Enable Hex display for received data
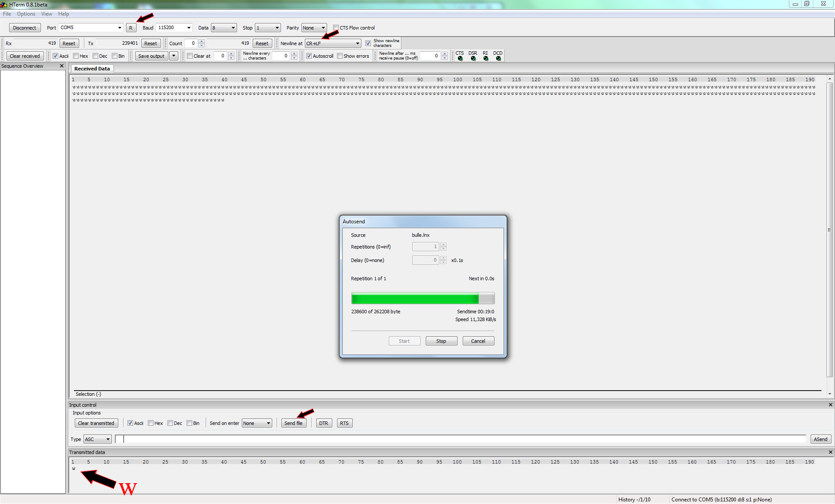The width and height of the screenshot is (835, 504). tap(76, 56)
